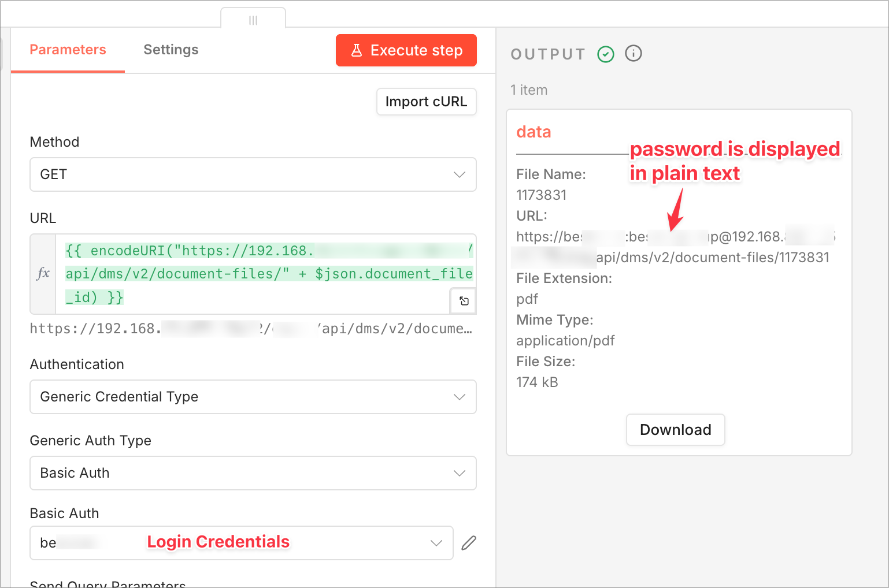Open the Method dropdown showing GET
Image resolution: width=889 pixels, height=588 pixels.
point(253,174)
